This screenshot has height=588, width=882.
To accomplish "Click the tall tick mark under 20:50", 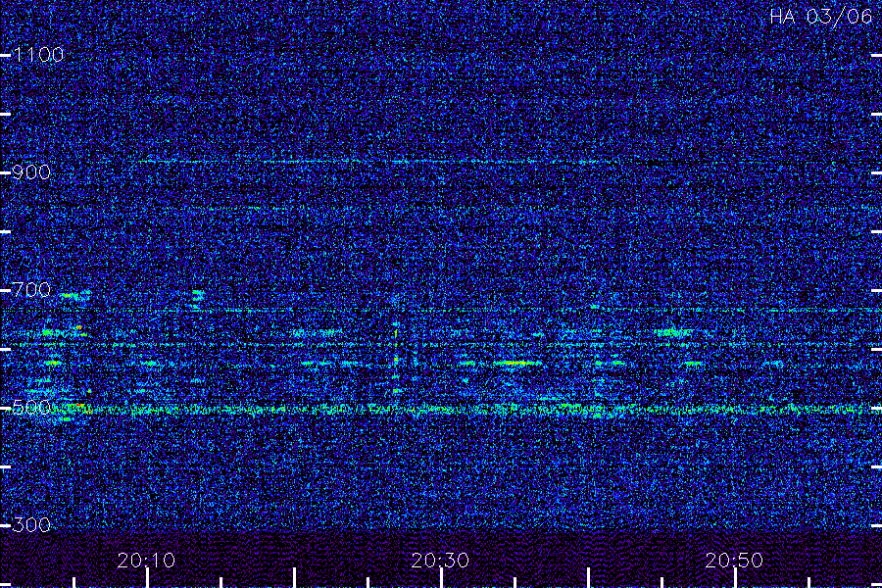I will [x=735, y=578].
